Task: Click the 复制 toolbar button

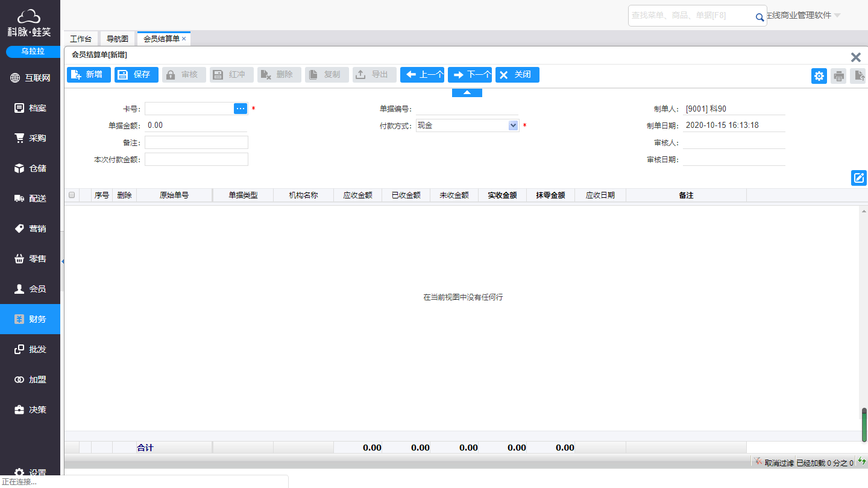Action: click(x=327, y=75)
